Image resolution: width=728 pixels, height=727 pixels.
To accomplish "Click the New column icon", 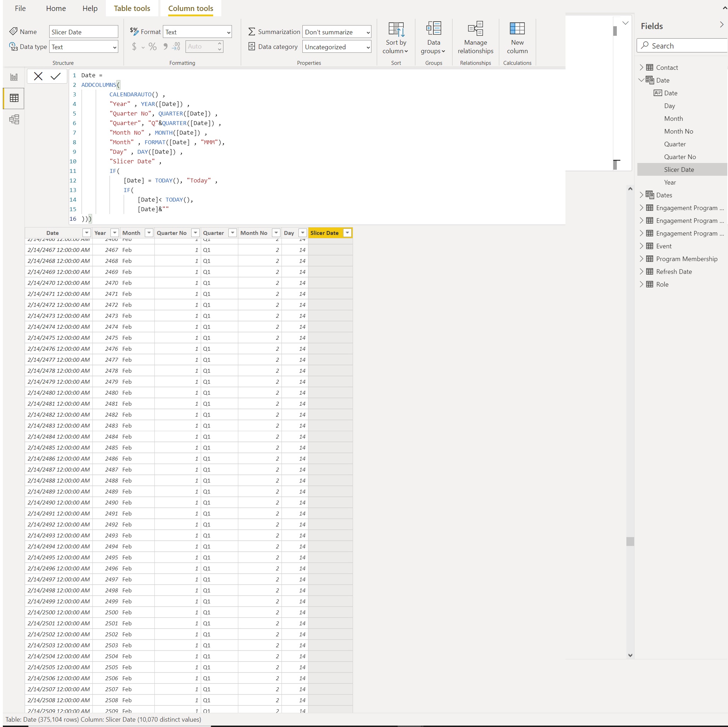I will point(517,29).
